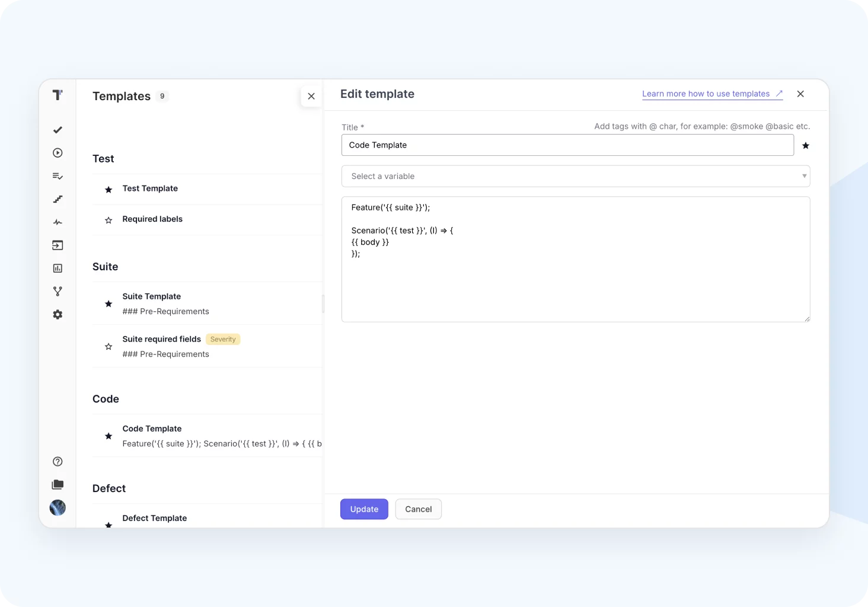The image size is (868, 607).
Task: Open Settings via the gear icon
Action: [x=58, y=315]
